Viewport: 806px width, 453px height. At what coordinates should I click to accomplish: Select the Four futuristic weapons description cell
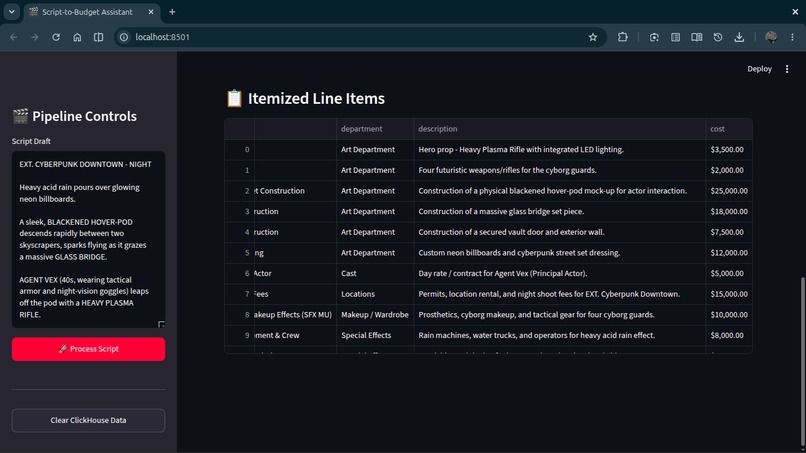pos(560,170)
